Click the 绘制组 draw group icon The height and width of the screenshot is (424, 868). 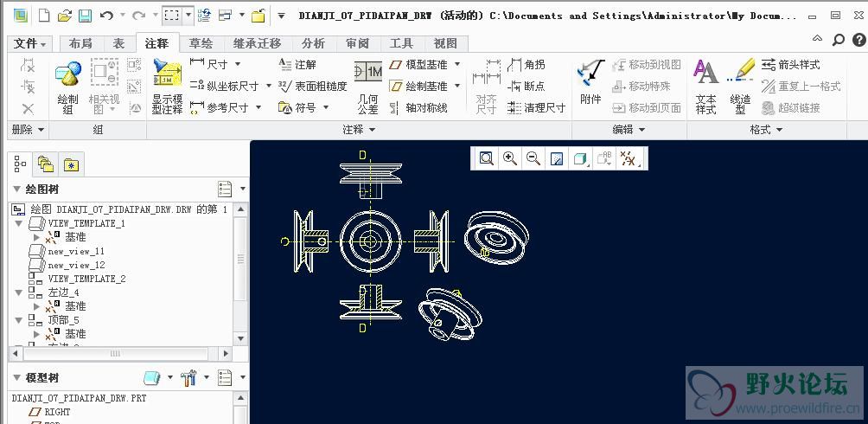(x=68, y=87)
